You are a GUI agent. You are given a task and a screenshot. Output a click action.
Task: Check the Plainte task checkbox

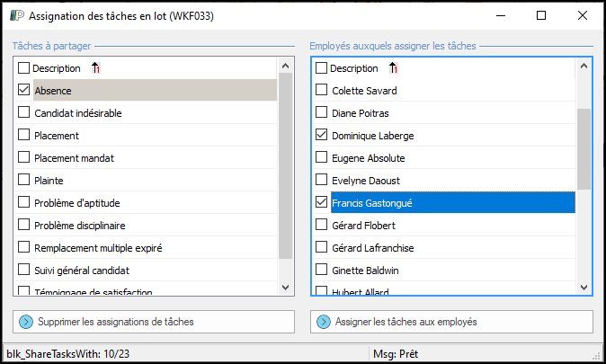coord(23,180)
